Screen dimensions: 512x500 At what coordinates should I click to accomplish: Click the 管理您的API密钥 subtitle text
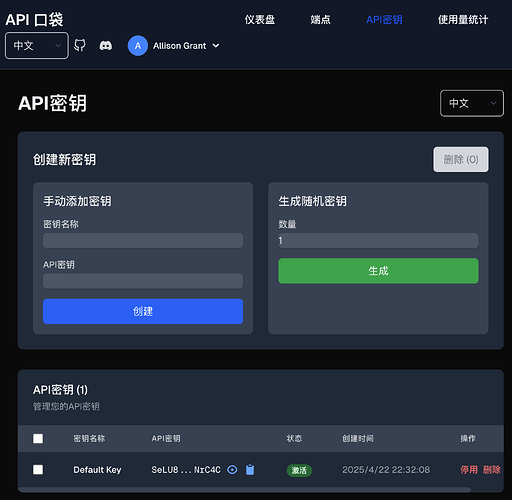[x=66, y=406]
